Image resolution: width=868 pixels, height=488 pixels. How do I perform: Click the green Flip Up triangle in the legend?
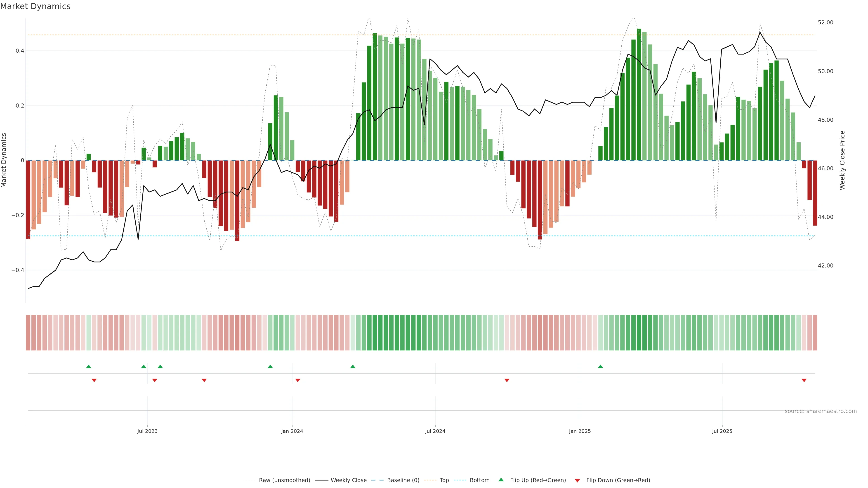(x=501, y=480)
